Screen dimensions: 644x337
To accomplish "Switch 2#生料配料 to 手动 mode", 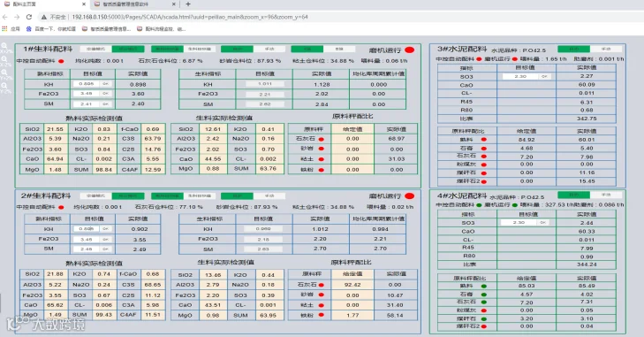I will pyautogui.click(x=269, y=195).
